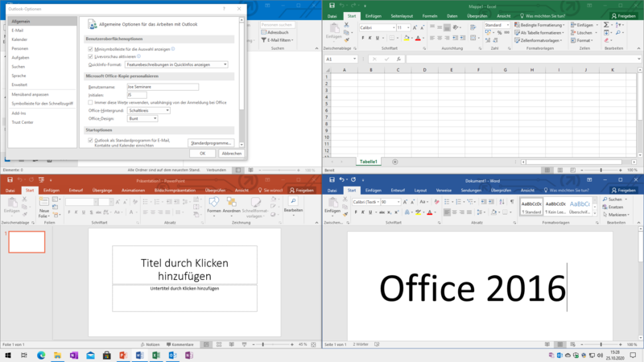Center align text in Word
644x362 pixels.
455,212
